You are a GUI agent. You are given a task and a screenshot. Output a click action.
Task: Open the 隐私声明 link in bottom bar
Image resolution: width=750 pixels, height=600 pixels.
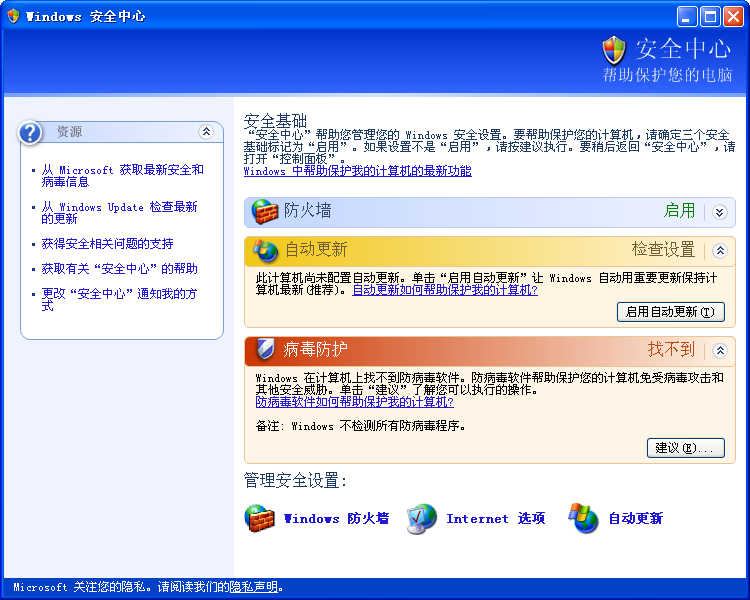point(254,587)
